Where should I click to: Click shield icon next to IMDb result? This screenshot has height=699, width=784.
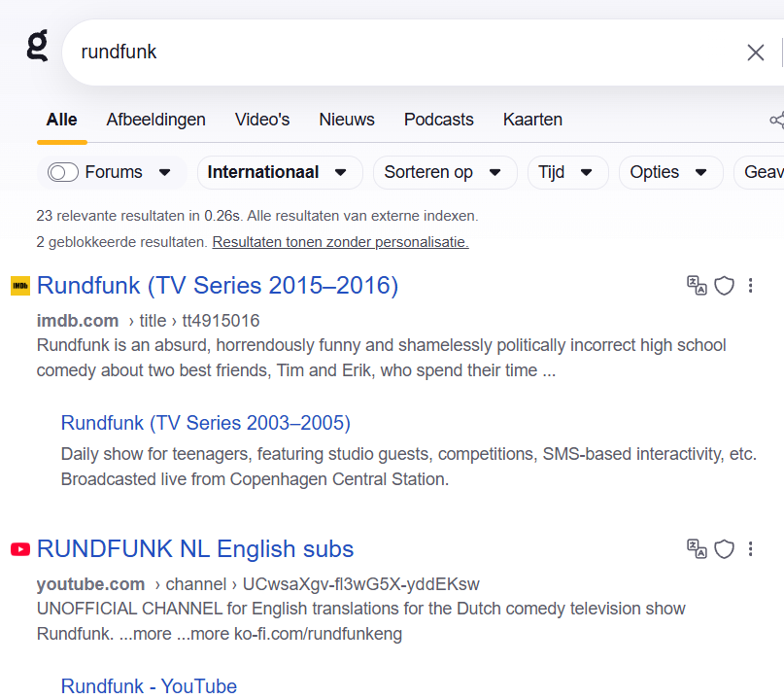pyautogui.click(x=724, y=285)
